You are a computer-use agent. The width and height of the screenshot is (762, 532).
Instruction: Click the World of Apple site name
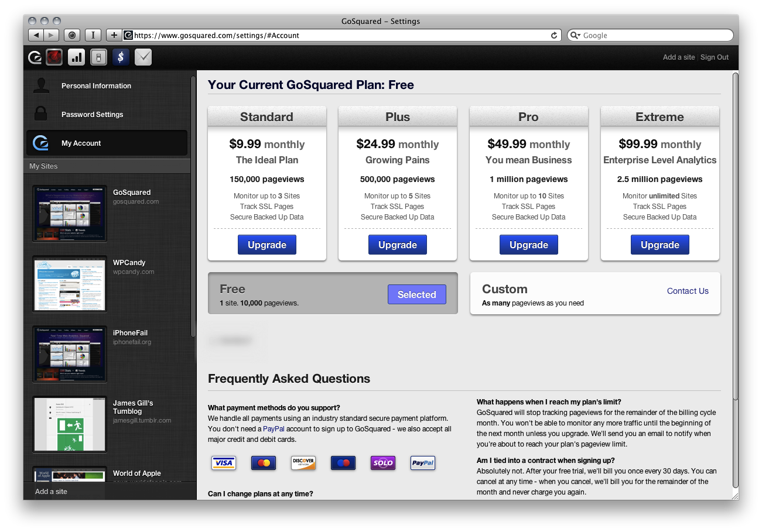(136, 473)
